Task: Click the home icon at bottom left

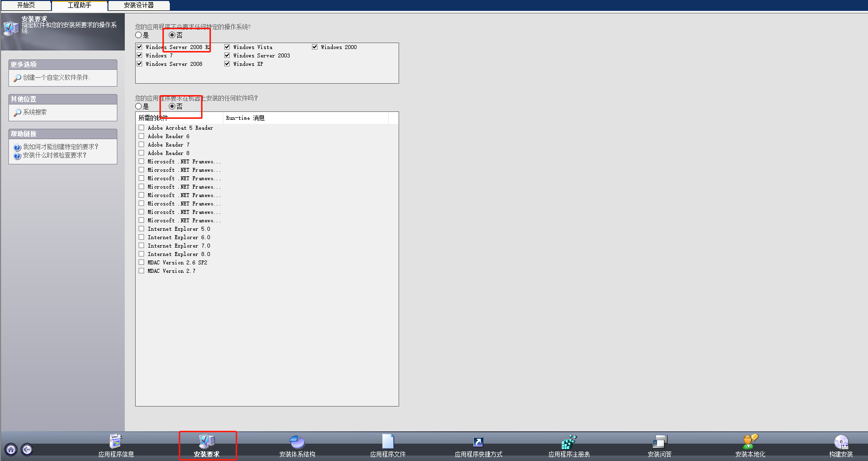Action: pos(10,449)
